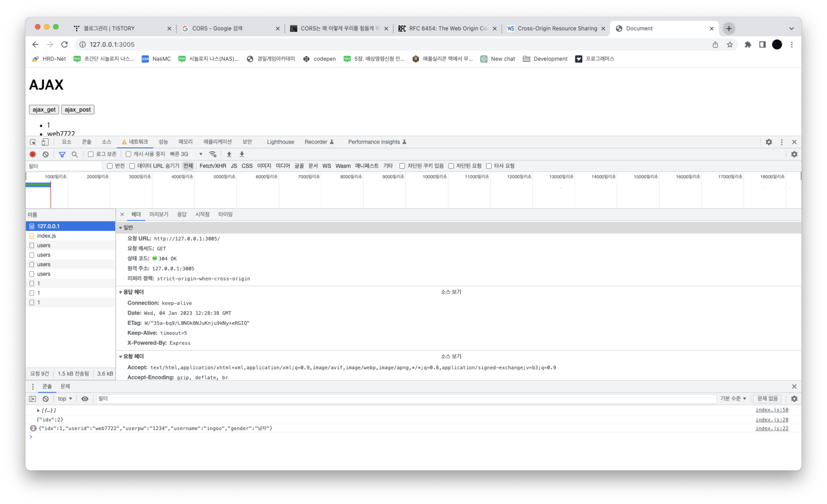Open the network search magnifier
The height and width of the screenshot is (504, 827).
pos(74,154)
